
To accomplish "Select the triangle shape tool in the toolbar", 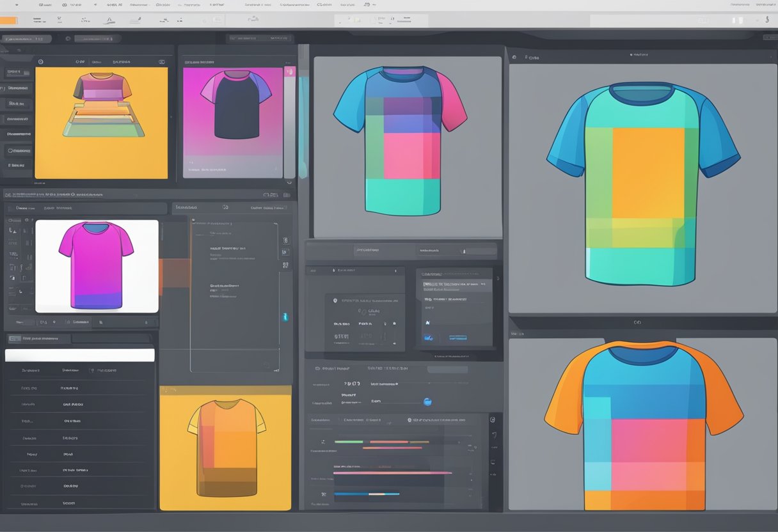I will point(110,20).
